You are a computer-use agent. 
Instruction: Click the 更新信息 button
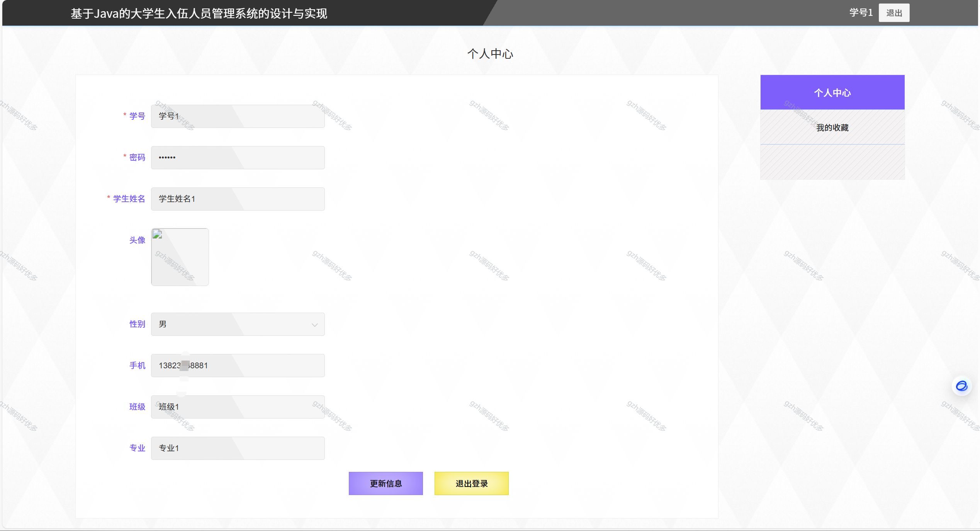click(386, 483)
